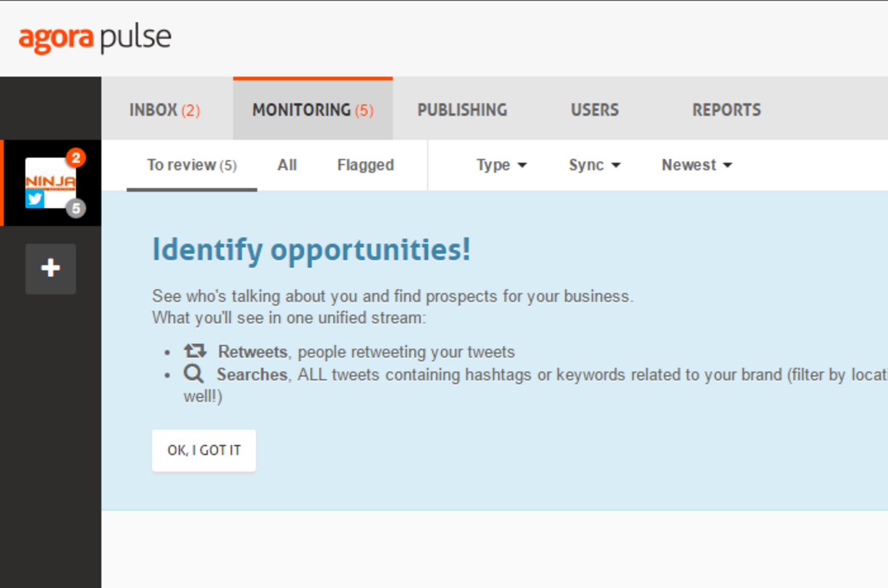Show the To review items filter
Image resolution: width=888 pixels, height=588 pixels.
point(191,165)
